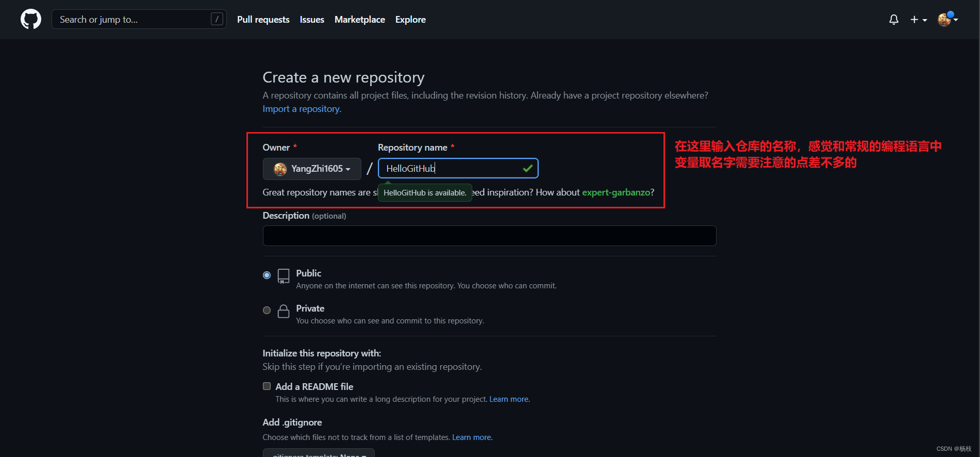The height and width of the screenshot is (457, 980).
Task: Open the user avatar menu
Action: pyautogui.click(x=948, y=20)
